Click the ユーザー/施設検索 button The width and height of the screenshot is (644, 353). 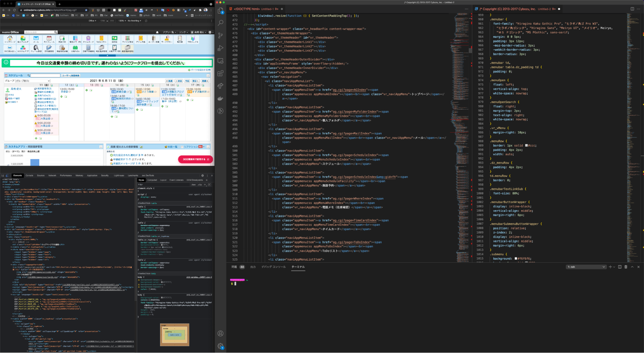71,75
